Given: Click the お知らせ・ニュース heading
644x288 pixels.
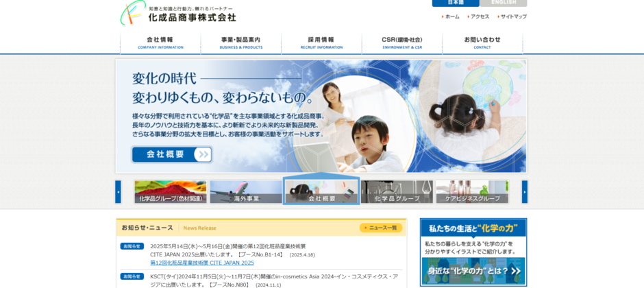Looking at the screenshot, I should (147, 228).
